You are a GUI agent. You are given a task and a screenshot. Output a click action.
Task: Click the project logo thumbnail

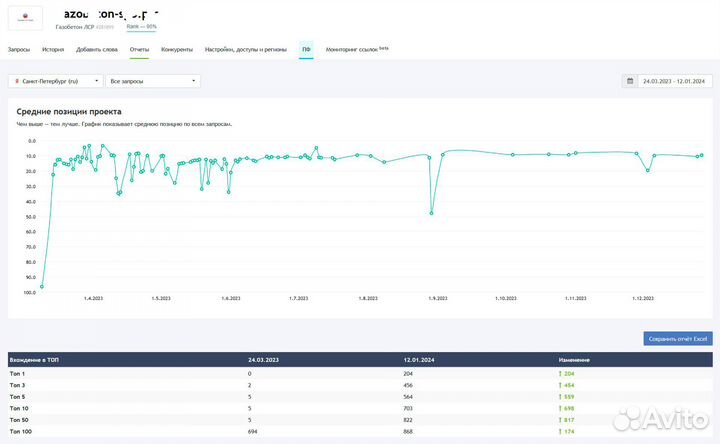pyautogui.click(x=25, y=19)
